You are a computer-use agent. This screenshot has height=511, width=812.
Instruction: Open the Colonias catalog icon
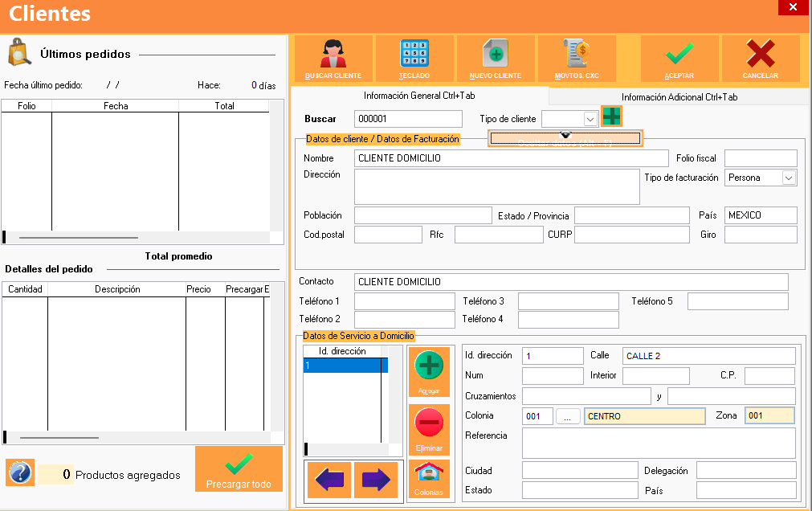pyautogui.click(x=429, y=479)
